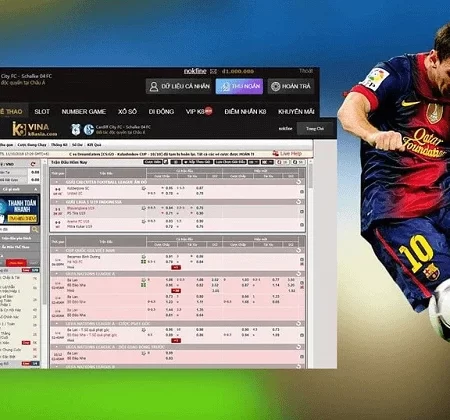Click the sidebar search input field

point(15,229)
